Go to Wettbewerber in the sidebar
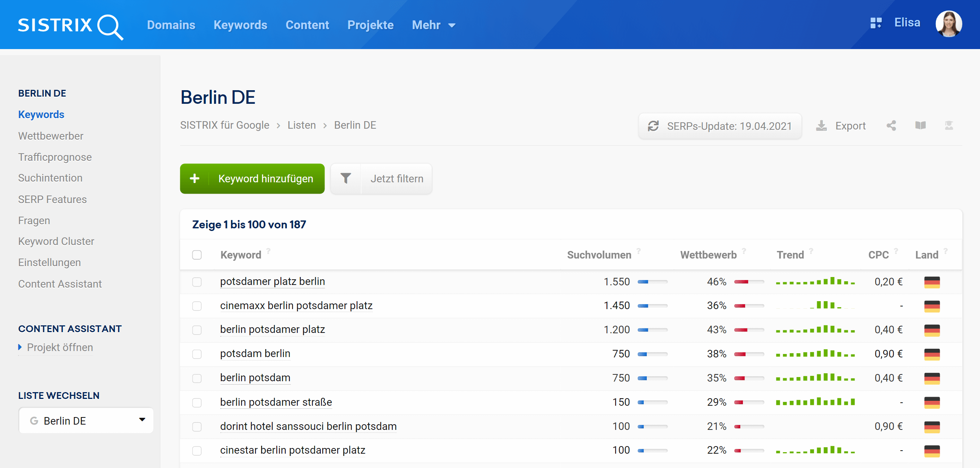The image size is (980, 468). coord(51,136)
